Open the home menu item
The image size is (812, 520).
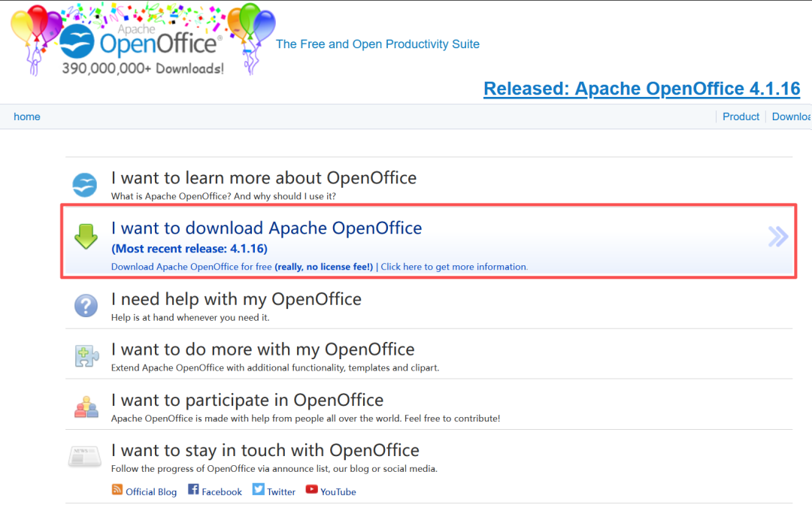[27, 117]
